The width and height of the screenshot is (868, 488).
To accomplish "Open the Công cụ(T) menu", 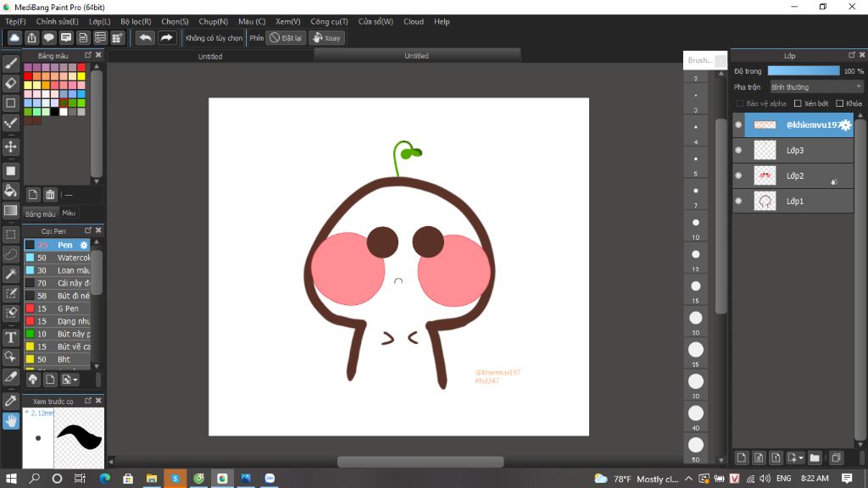I will tap(329, 21).
